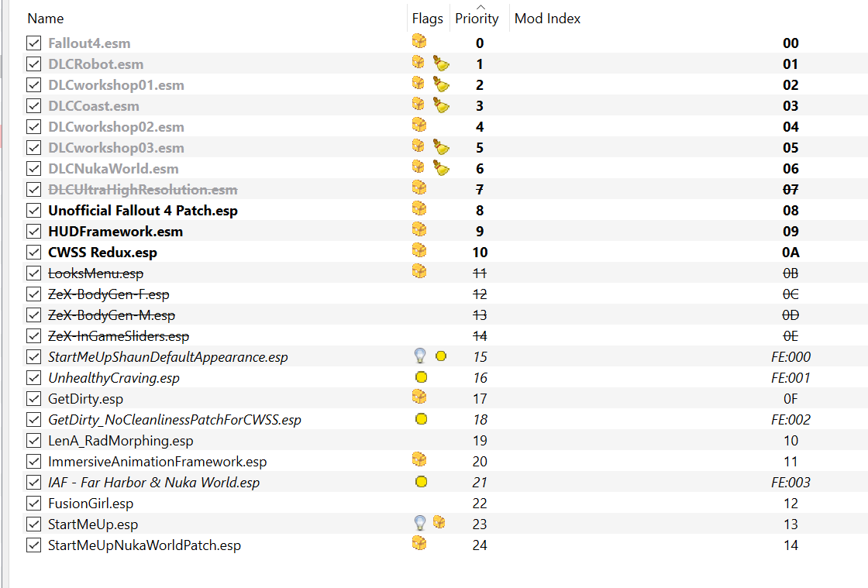Uncheck the LooksMenu.esp plugin
Image resolution: width=868 pixels, height=588 pixels.
point(34,273)
